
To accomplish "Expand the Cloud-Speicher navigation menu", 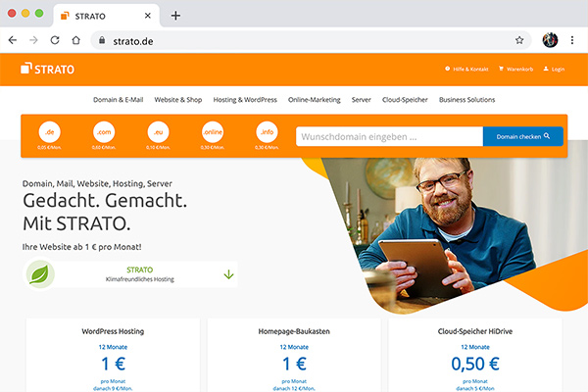I will coord(403,99).
